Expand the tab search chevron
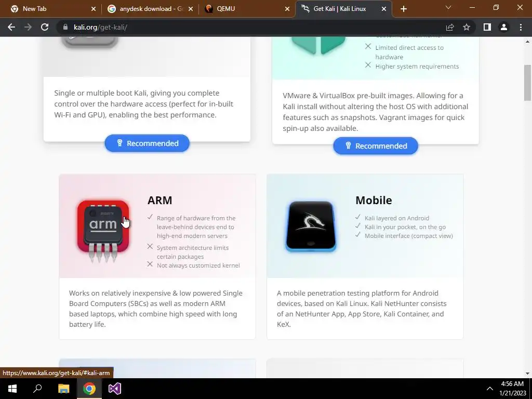532x399 pixels. 448,7
